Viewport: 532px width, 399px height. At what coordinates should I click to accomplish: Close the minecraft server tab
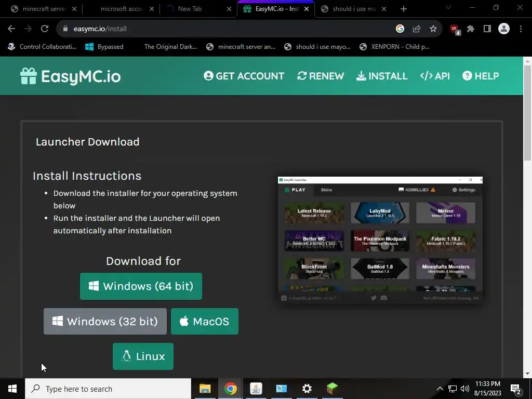click(74, 9)
